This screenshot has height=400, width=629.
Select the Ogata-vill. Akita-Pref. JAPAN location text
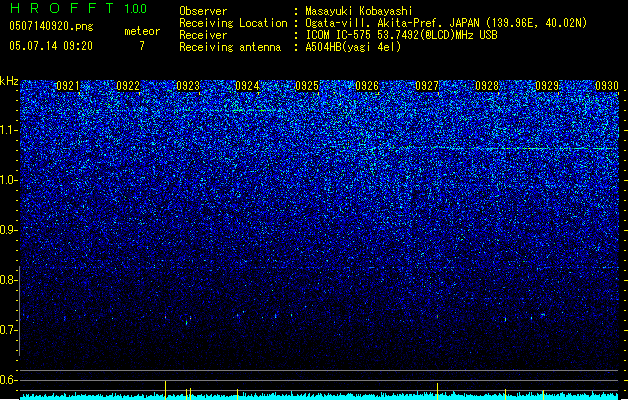click(x=446, y=23)
